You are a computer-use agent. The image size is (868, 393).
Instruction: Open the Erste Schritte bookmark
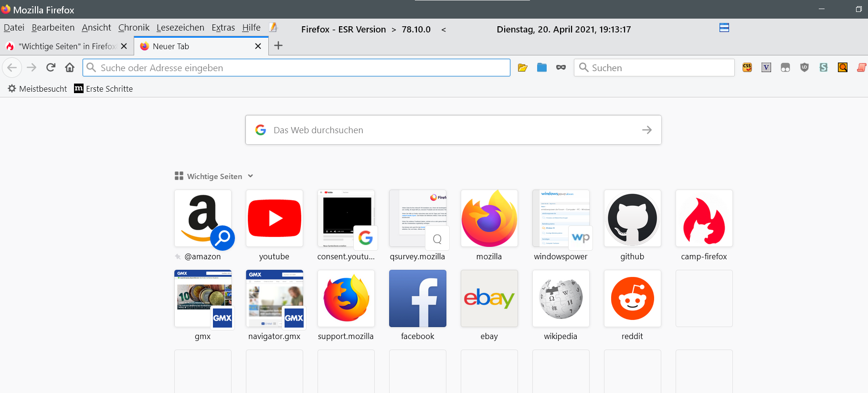(x=104, y=89)
